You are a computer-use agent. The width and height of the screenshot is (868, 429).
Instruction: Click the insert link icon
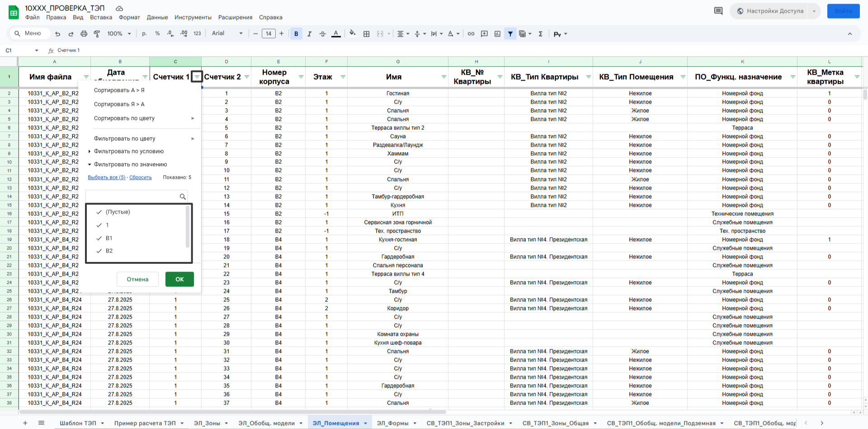point(471,34)
